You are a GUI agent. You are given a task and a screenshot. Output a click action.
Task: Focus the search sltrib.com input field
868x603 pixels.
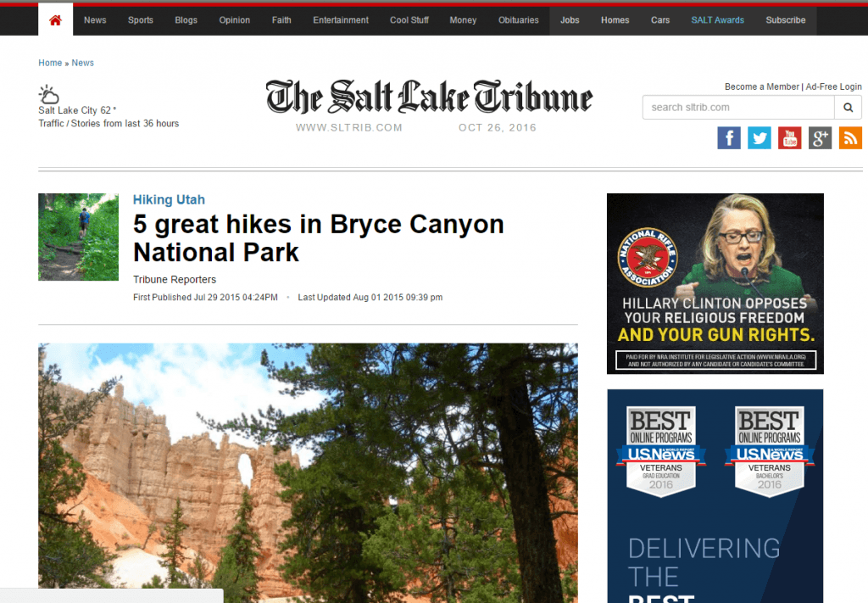(x=738, y=108)
